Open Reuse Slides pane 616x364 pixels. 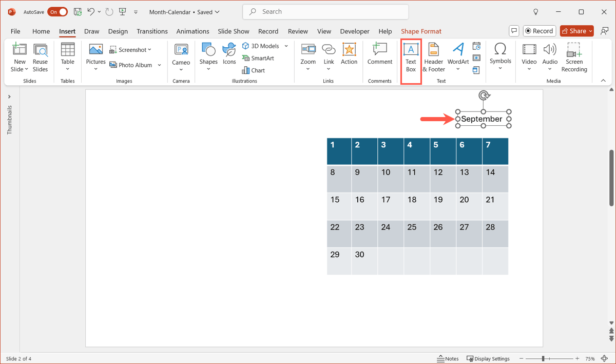(x=40, y=58)
